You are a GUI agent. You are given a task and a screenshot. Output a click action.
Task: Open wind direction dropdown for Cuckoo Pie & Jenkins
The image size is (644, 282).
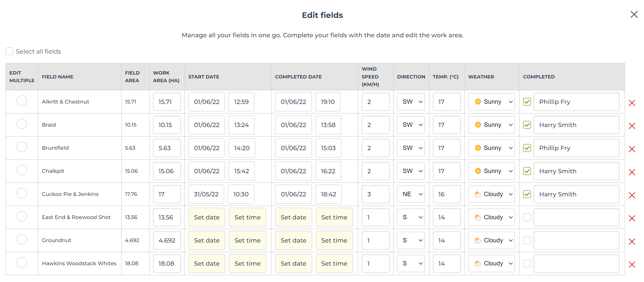(x=411, y=194)
